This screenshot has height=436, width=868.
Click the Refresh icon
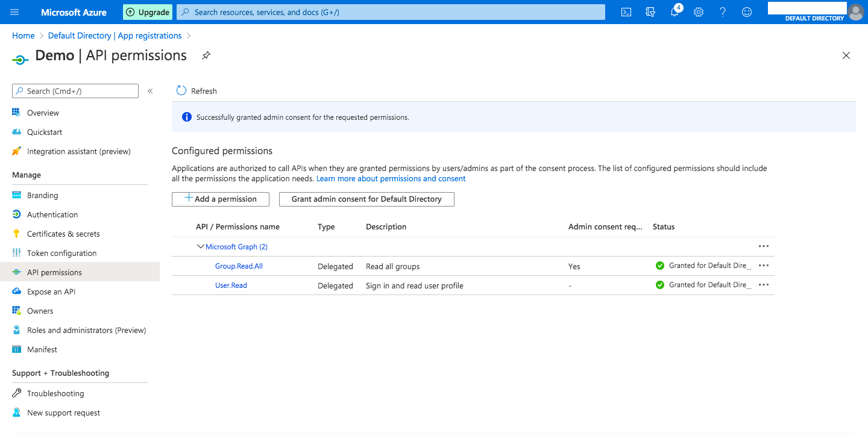181,91
